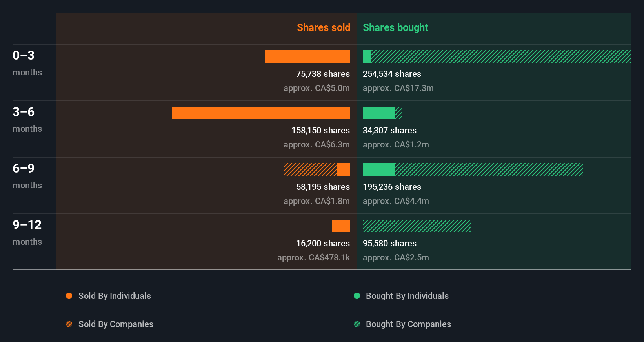Click the 3–6 months orange sold bar
This screenshot has height=342, width=644.
[261, 113]
